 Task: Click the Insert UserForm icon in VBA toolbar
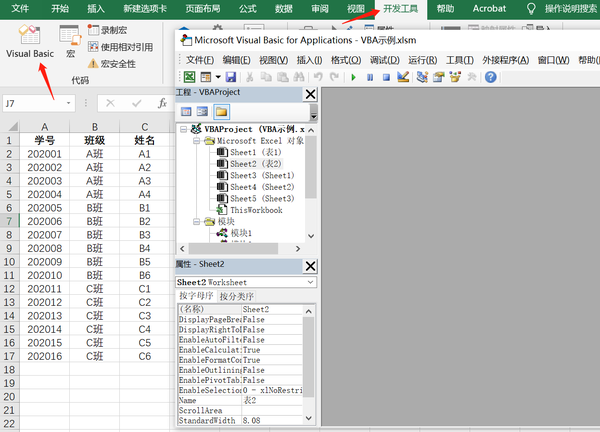[x=205, y=77]
